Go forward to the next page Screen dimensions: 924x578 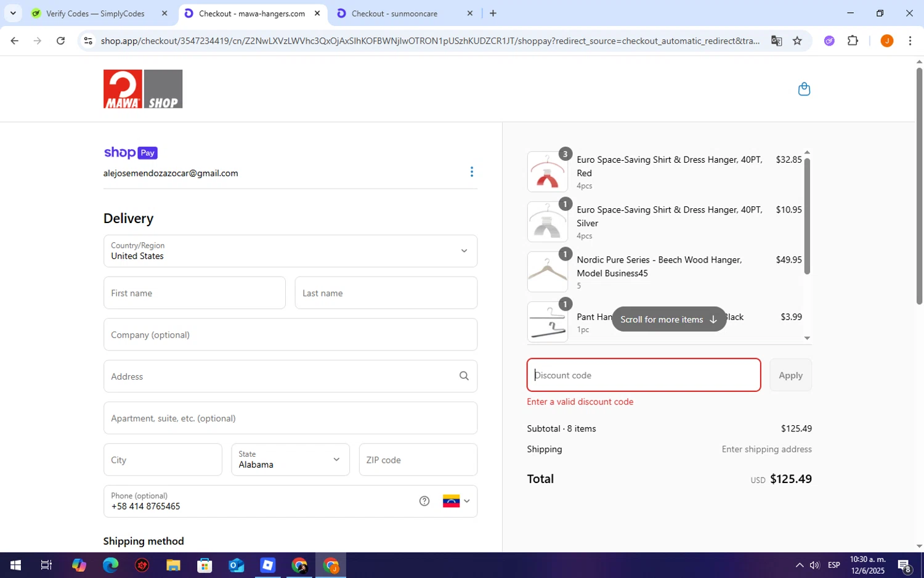coord(38,41)
